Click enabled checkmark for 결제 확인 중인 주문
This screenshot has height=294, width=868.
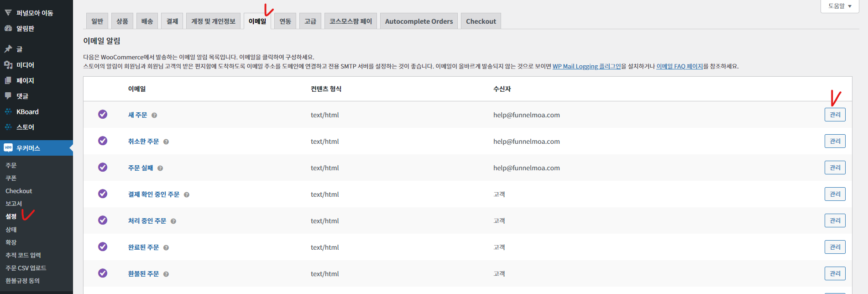[x=103, y=194]
